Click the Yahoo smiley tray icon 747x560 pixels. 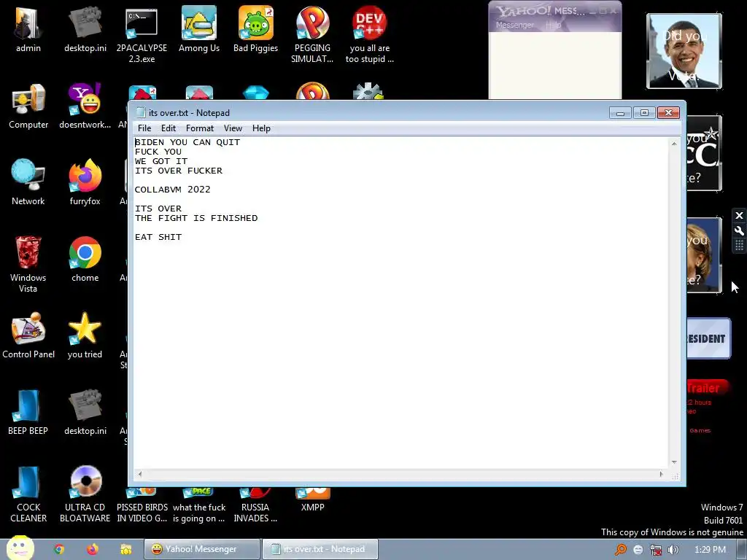pyautogui.click(x=638, y=550)
